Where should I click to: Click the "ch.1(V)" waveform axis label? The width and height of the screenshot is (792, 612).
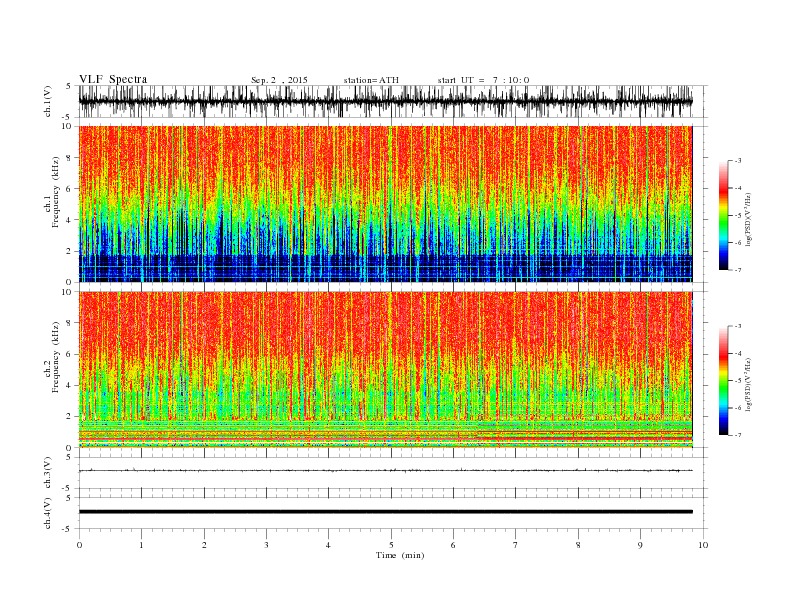[47, 101]
